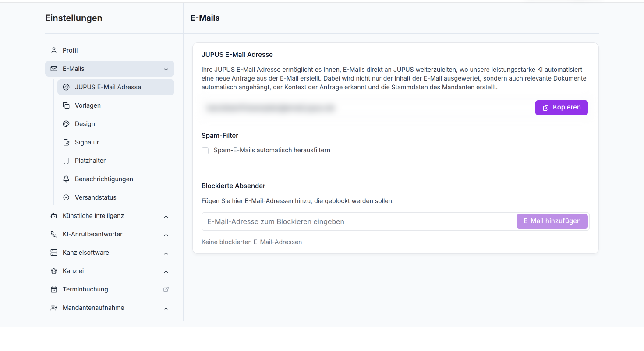This screenshot has height=351, width=644.
Task: Click the palette icon beside Design
Action: pos(66,124)
